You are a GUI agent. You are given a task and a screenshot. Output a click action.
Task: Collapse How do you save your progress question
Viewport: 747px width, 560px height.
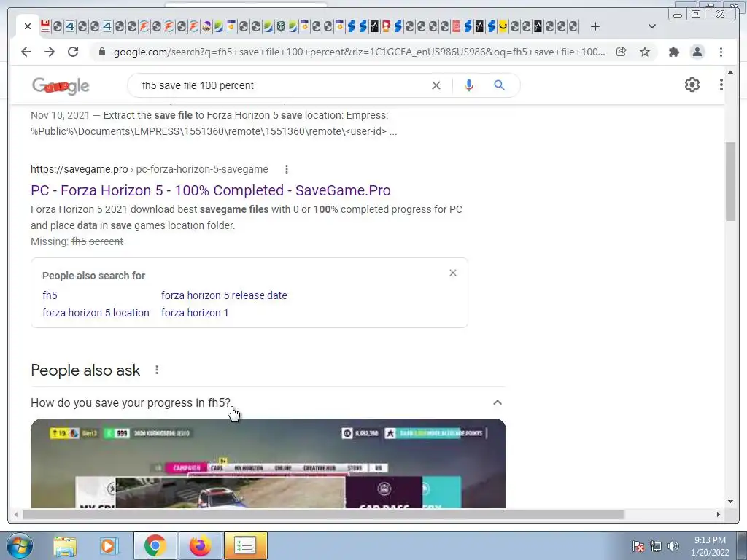pos(498,402)
